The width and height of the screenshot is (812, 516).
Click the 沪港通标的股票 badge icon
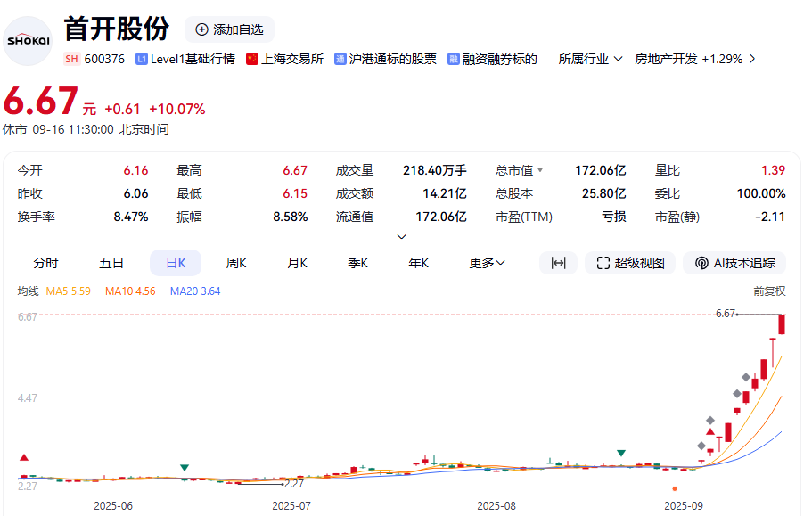point(340,59)
